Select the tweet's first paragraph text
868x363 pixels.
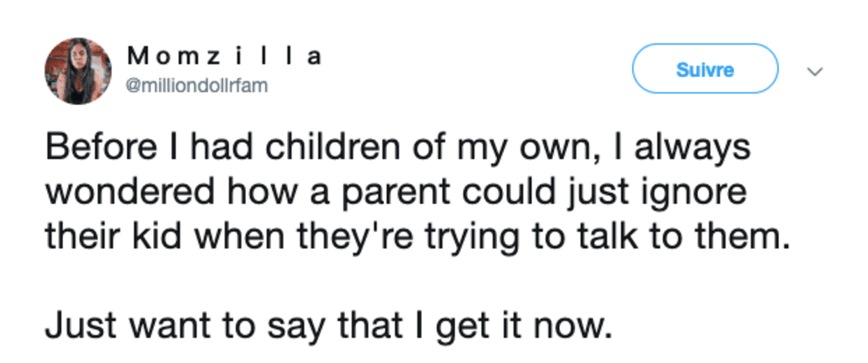[x=415, y=193]
